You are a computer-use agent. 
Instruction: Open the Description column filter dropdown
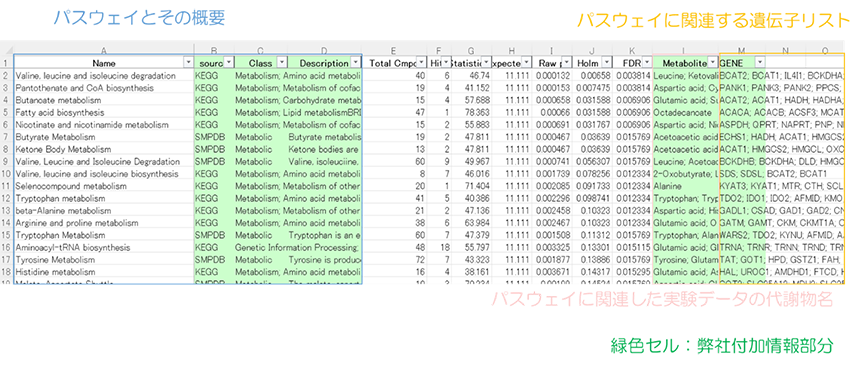coord(355,62)
